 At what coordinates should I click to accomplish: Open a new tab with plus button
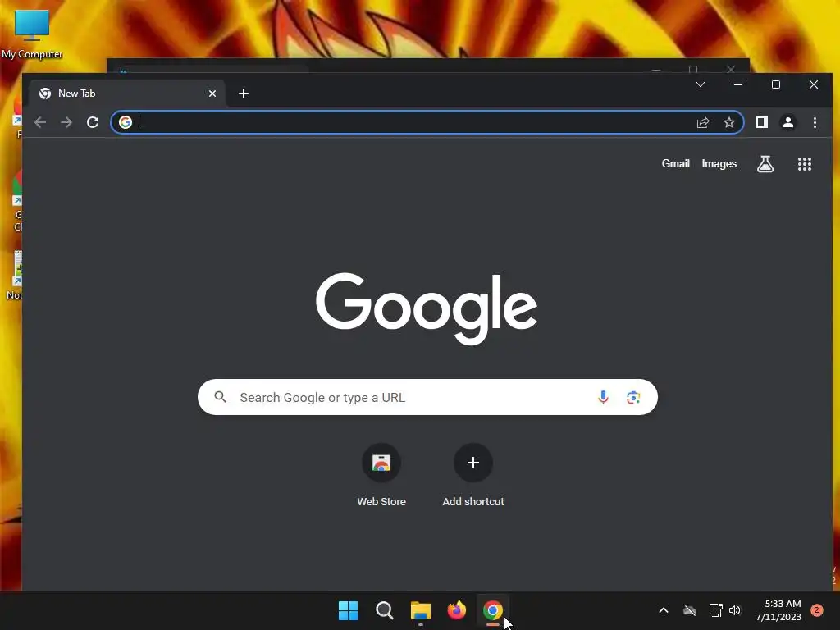pos(243,94)
